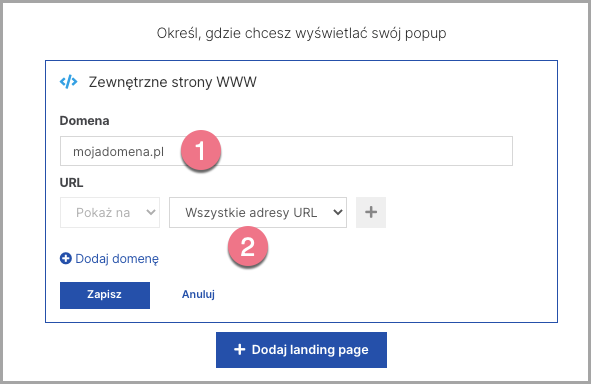The width and height of the screenshot is (591, 384).
Task: Click the URL field label
Action: click(71, 182)
